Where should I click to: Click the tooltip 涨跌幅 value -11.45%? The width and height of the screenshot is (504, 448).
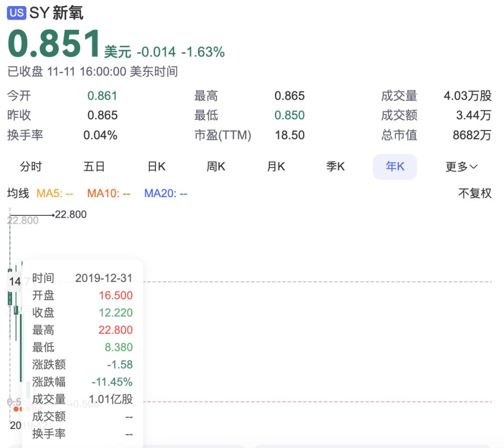112,382
